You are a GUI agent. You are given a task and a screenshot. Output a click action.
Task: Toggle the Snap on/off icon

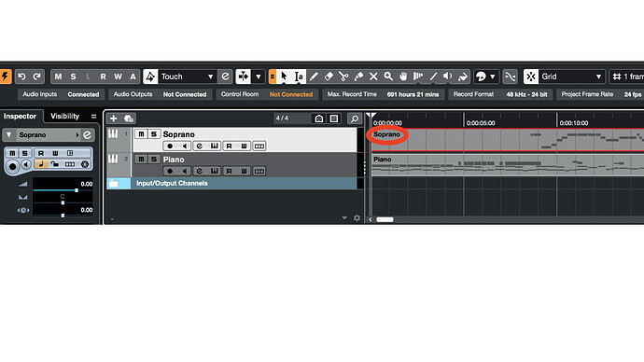[531, 77]
